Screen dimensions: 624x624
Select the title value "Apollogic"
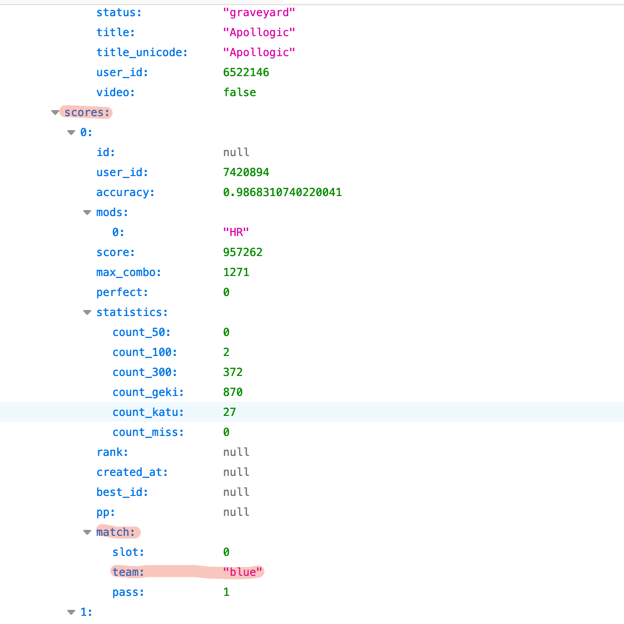point(259,32)
